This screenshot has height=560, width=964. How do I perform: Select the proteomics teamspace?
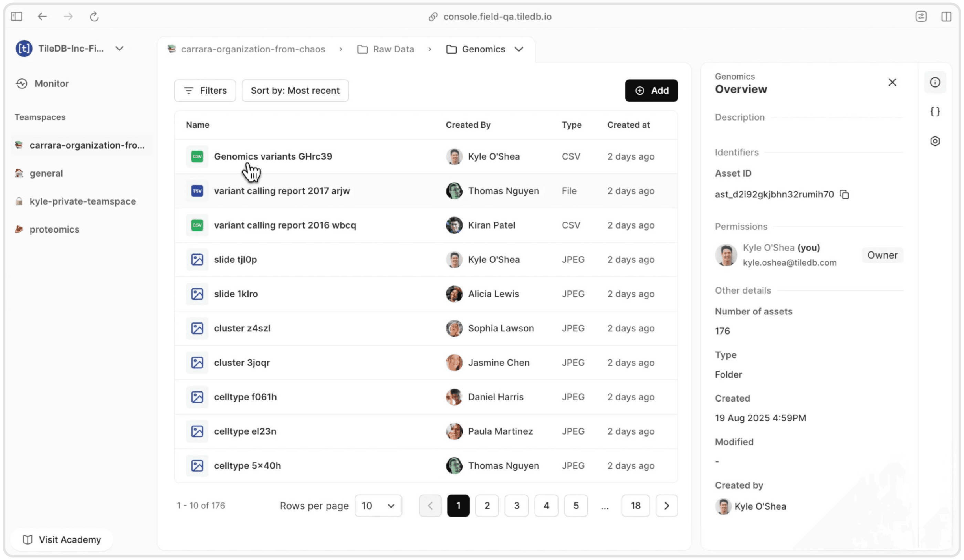54,230
